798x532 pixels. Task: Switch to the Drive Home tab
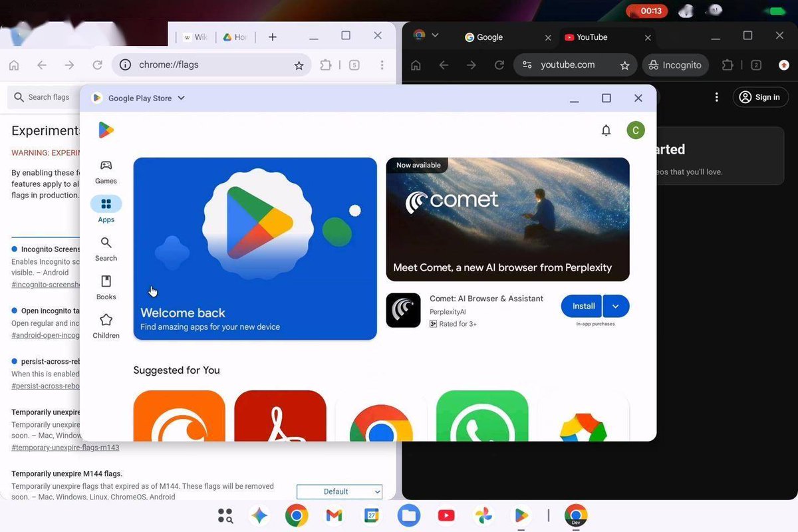[235, 37]
